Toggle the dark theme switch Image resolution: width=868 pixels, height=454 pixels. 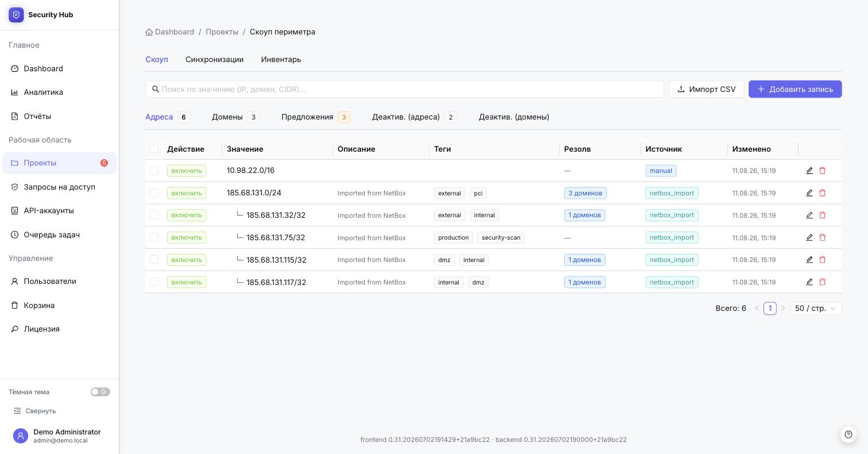[100, 392]
